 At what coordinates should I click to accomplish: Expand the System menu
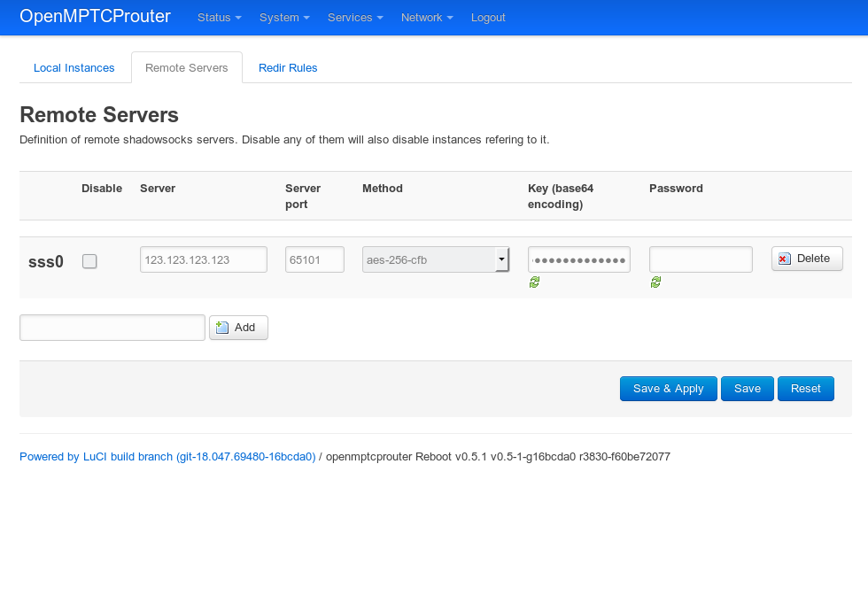coord(283,17)
